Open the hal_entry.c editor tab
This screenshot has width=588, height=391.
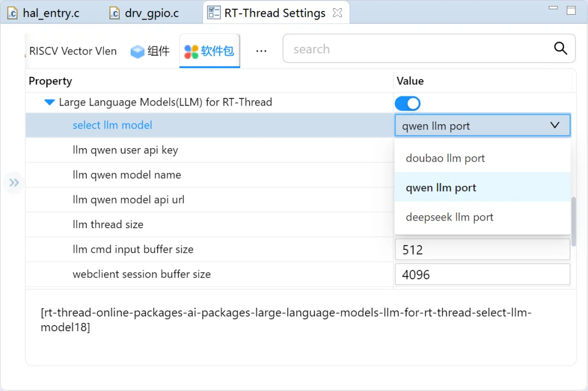[x=44, y=13]
